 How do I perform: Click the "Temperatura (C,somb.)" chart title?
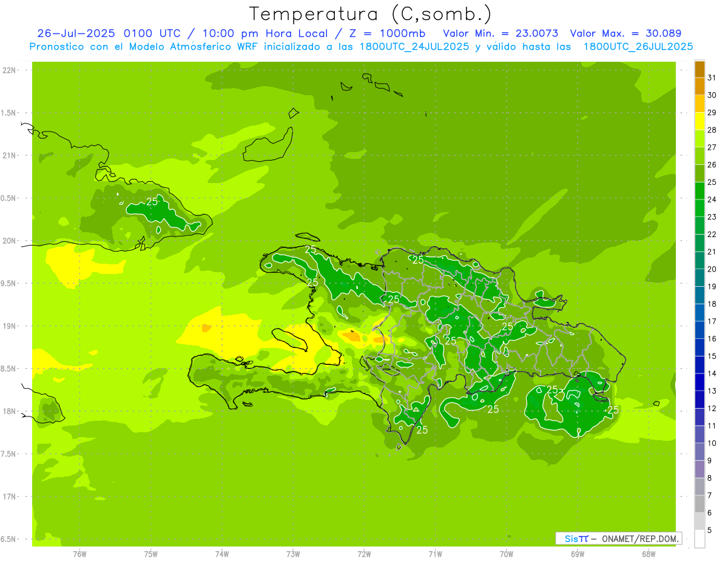point(371,13)
